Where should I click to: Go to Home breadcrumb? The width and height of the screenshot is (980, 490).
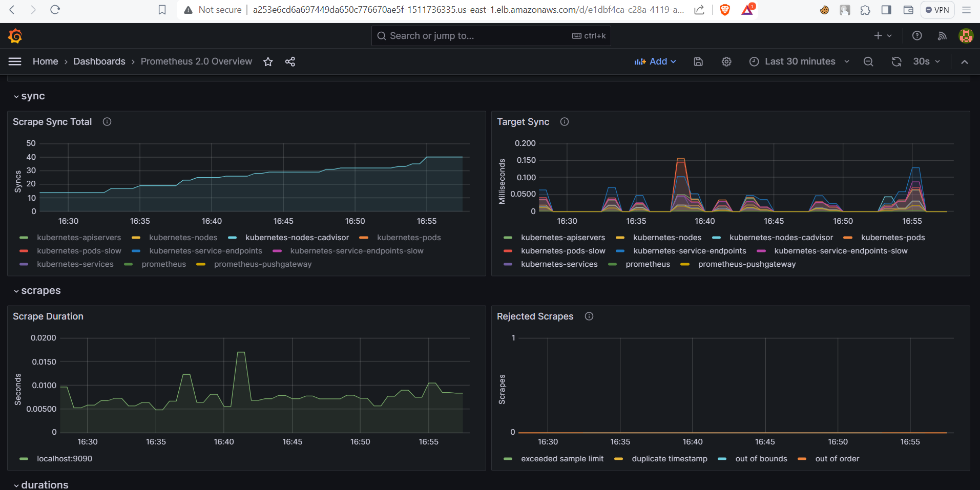(x=46, y=61)
